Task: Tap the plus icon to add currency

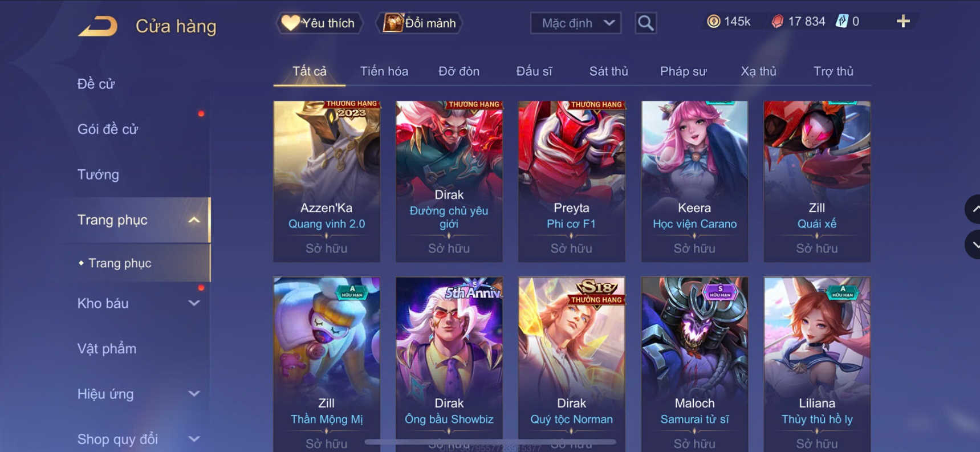Action: click(903, 22)
